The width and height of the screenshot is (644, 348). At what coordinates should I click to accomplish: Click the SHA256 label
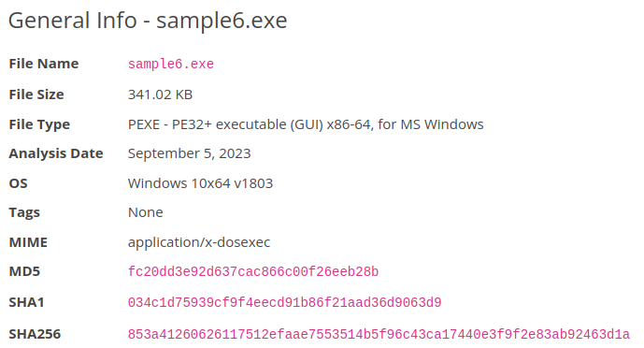(35, 334)
